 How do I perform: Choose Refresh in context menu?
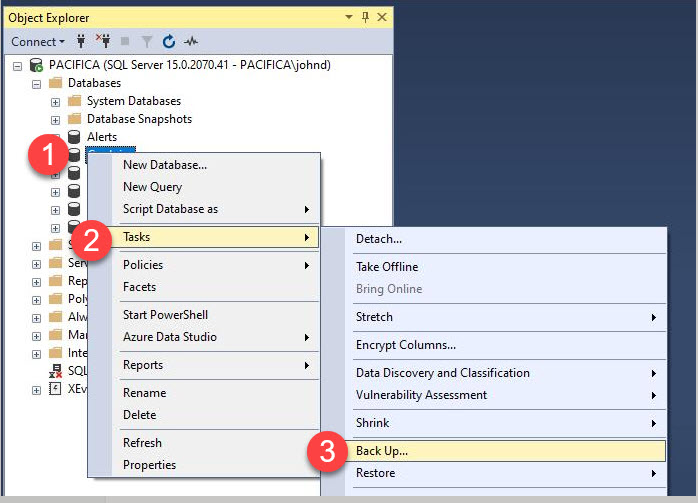click(x=215, y=443)
